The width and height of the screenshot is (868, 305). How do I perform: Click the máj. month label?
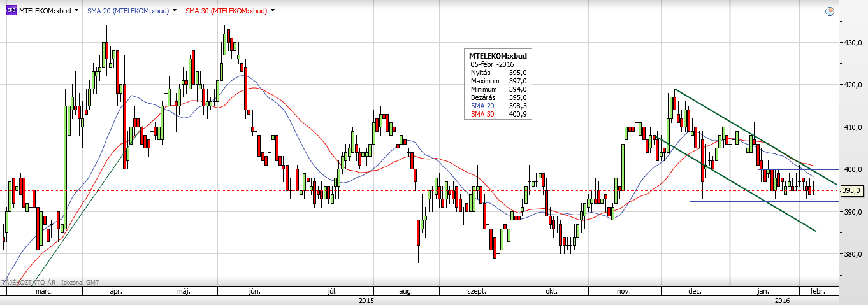pyautogui.click(x=185, y=291)
